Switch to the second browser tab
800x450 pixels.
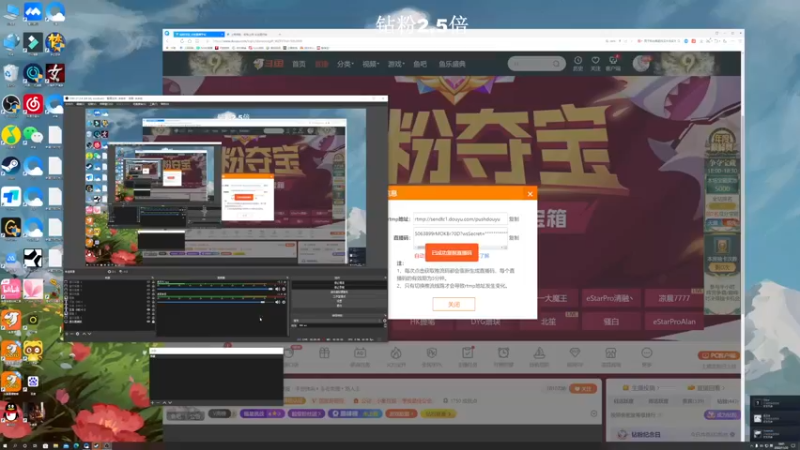coord(253,34)
